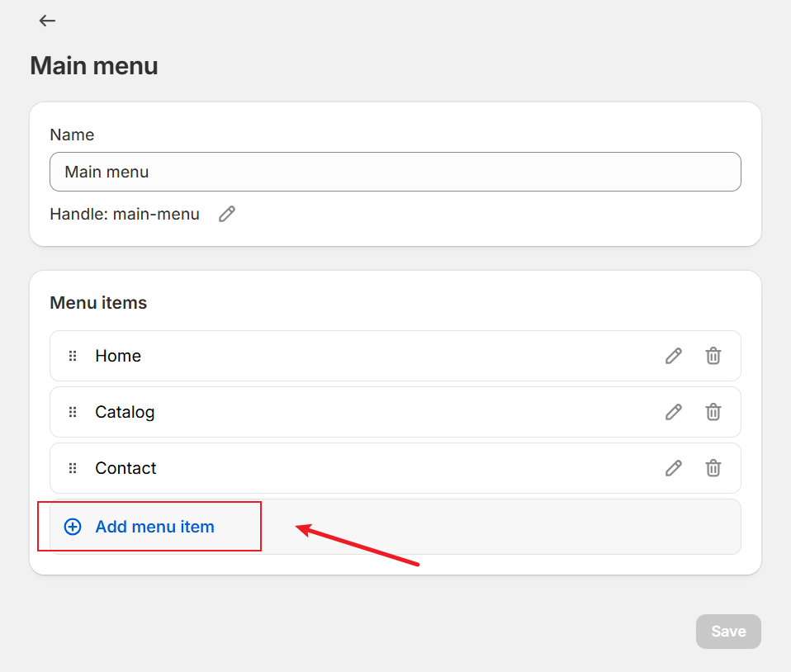The height and width of the screenshot is (672, 791).
Task: Edit the main-menu handle with pencil icon
Action: tap(227, 214)
